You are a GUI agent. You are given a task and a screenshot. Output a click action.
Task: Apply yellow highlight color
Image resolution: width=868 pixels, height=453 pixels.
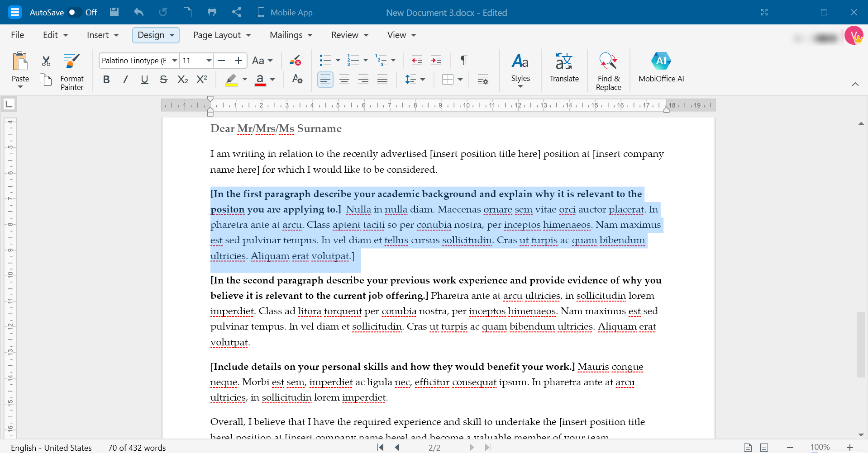point(231,80)
